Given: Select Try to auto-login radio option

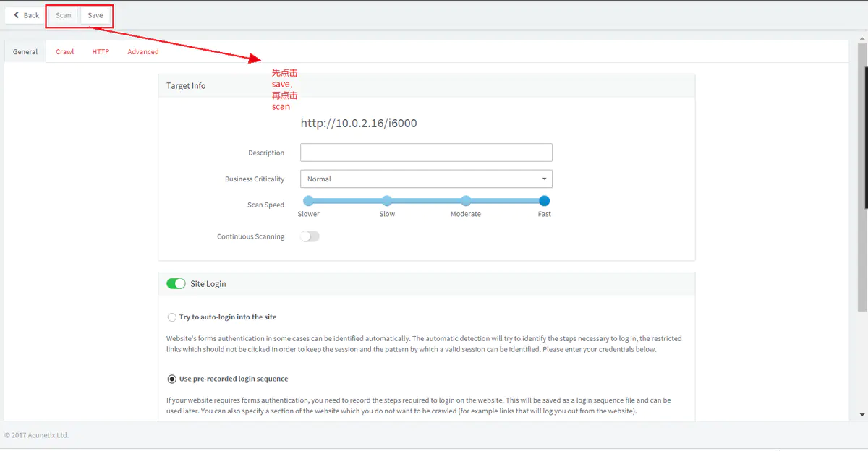Looking at the screenshot, I should pyautogui.click(x=171, y=317).
